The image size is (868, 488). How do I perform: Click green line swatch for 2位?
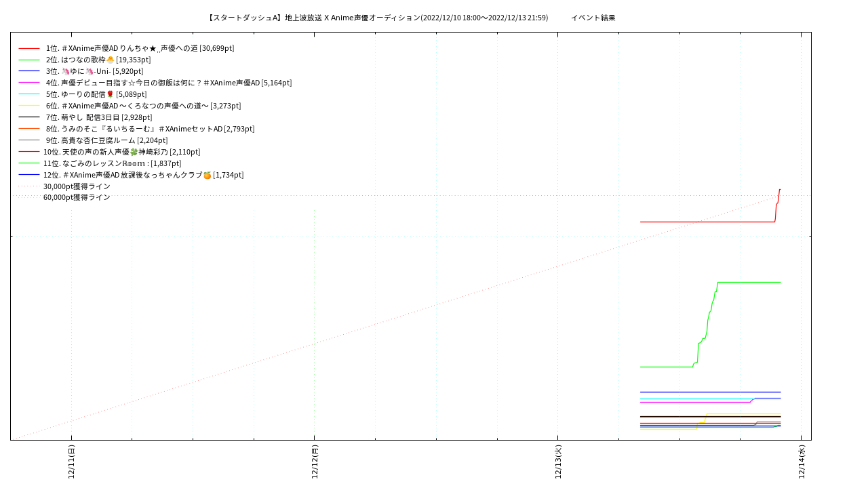[x=29, y=60]
